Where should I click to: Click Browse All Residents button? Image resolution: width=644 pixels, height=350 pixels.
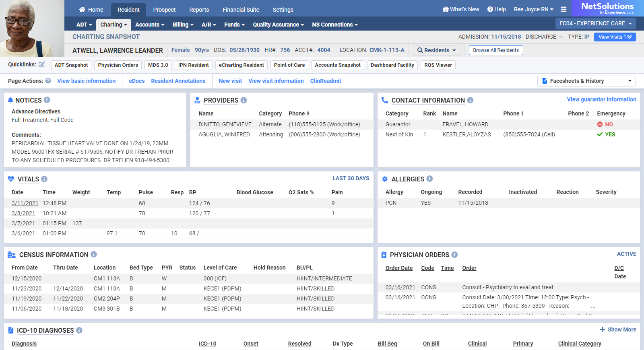point(496,50)
